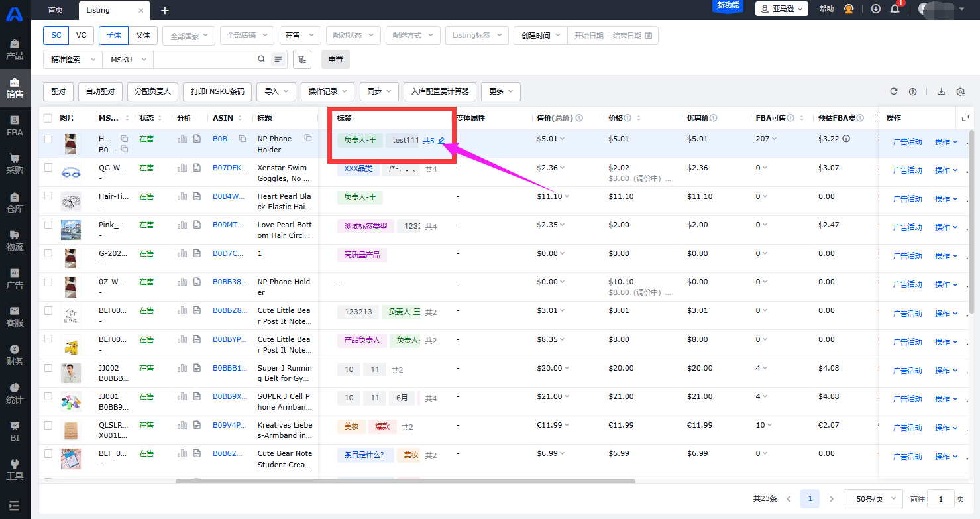980x519 pixels.
Task: Open the 配送方式 dropdown
Action: [x=413, y=36]
